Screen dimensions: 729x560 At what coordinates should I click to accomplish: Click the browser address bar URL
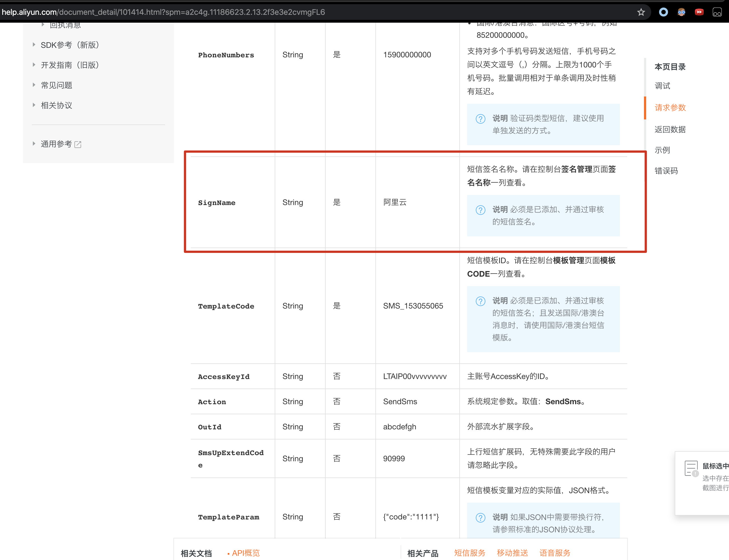click(x=163, y=12)
